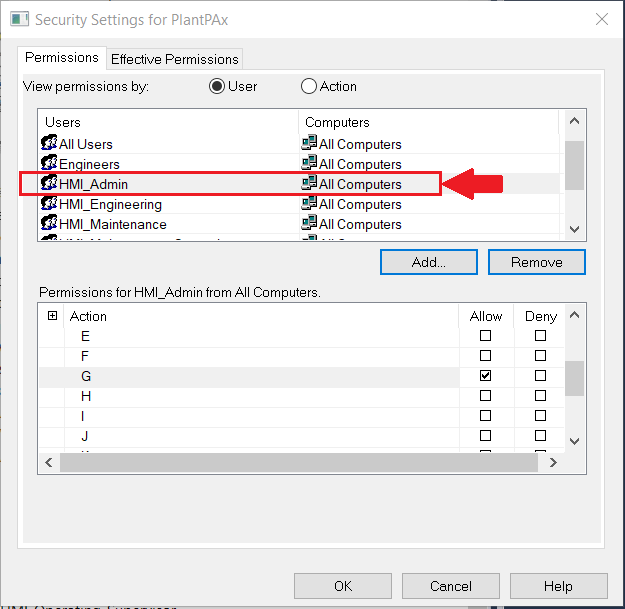625x609 pixels.
Task: Click computers icon in HMI_Maintenance row
Action: click(x=309, y=223)
